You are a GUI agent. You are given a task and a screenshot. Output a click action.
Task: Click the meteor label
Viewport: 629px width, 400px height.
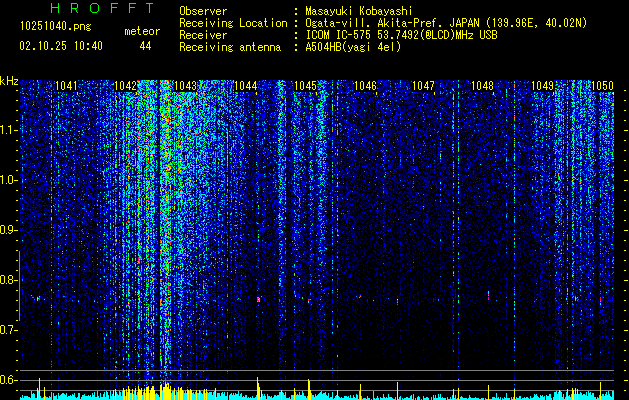(142, 31)
